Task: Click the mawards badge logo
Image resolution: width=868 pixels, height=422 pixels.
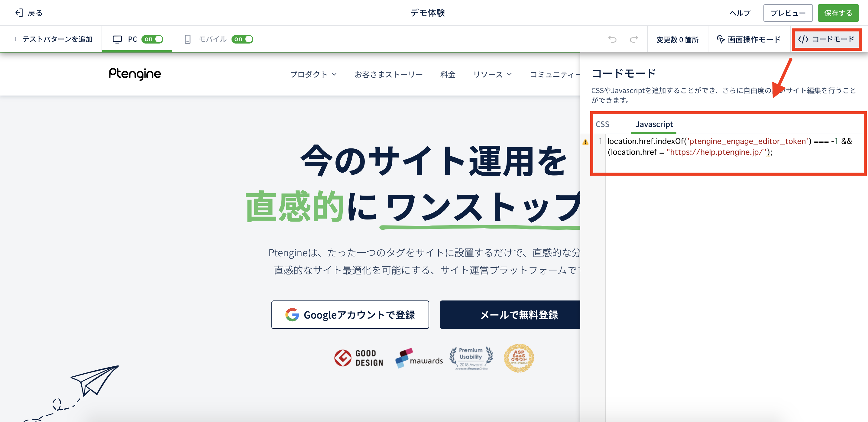Action: (x=419, y=358)
